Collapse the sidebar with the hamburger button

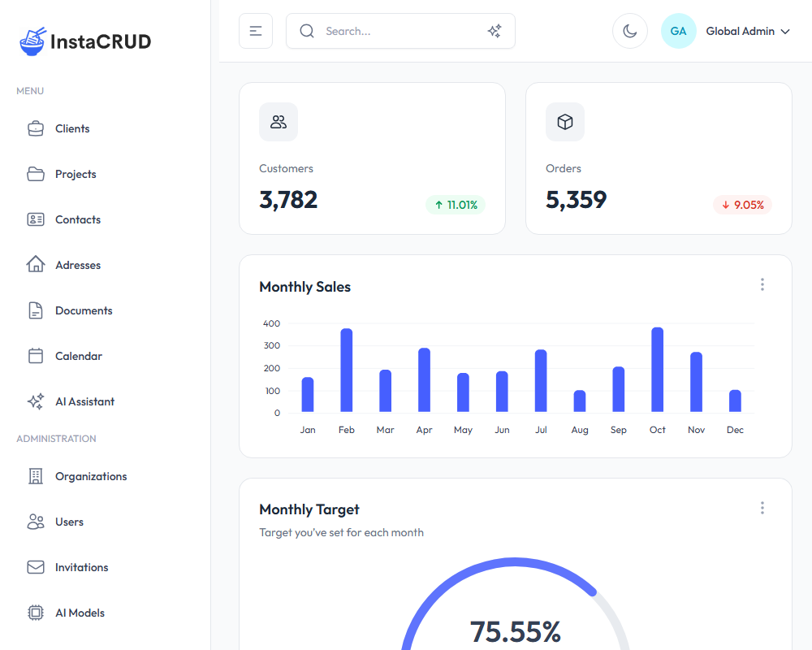coord(256,30)
